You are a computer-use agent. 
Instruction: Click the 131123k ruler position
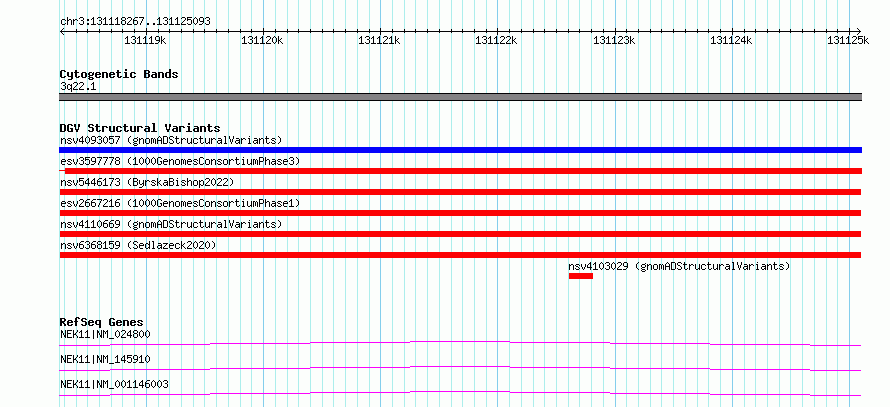tap(614, 40)
